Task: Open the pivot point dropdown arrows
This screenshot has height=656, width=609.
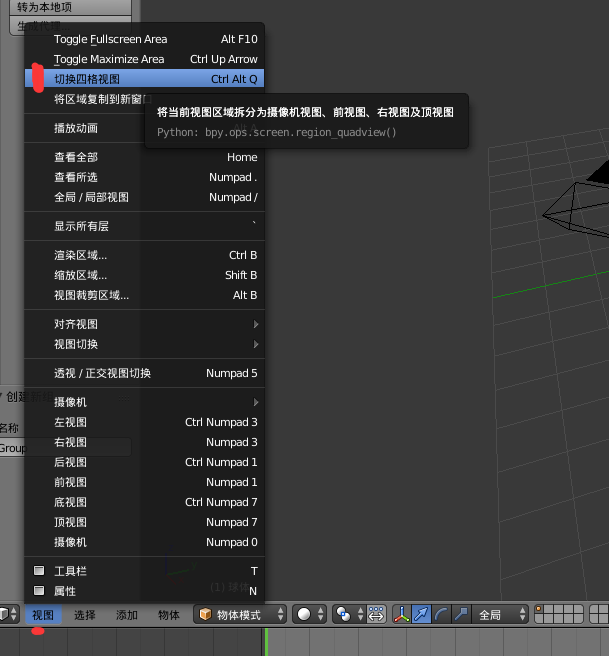Action: 360,614
